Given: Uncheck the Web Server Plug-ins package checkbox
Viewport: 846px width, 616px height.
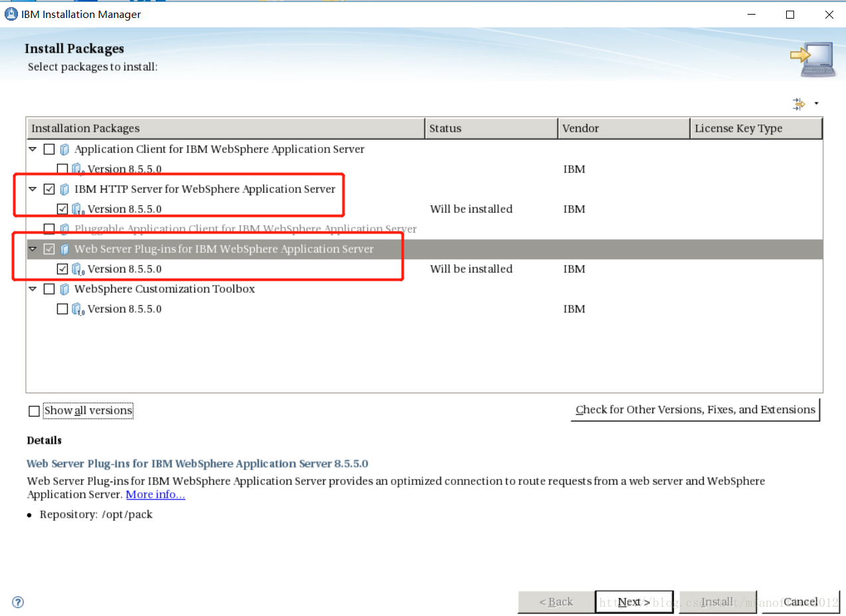Looking at the screenshot, I should (49, 249).
